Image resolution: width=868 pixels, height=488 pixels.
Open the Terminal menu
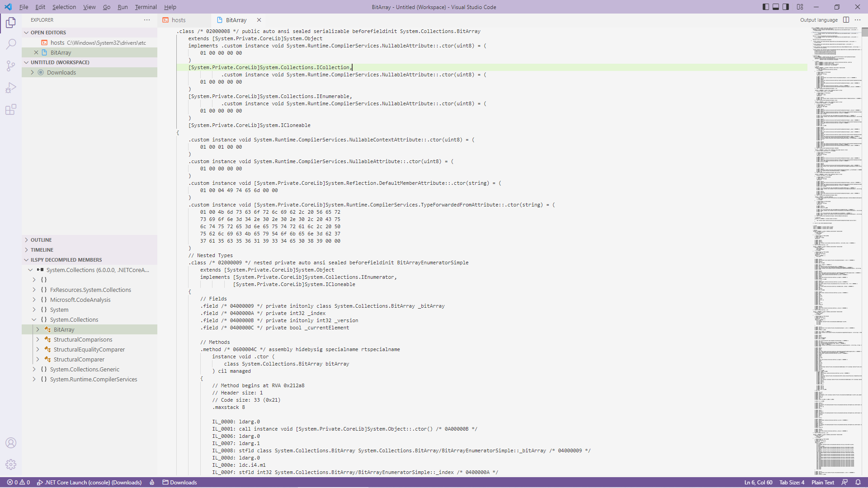146,7
